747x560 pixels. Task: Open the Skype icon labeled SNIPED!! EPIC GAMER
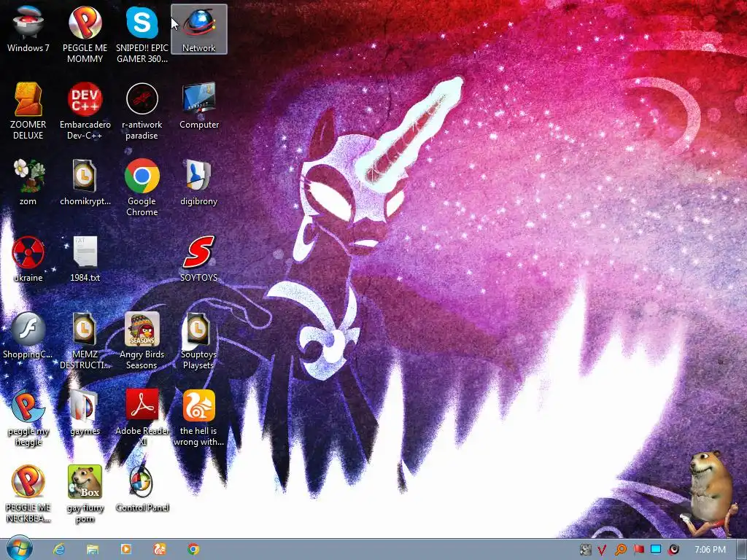(142, 34)
